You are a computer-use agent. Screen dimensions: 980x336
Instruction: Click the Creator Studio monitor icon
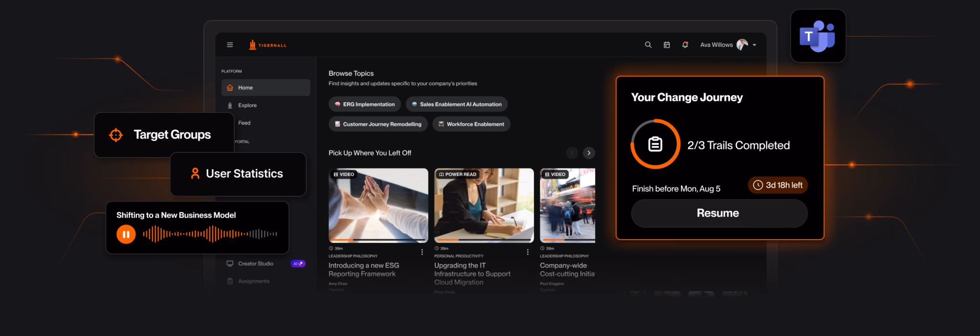coord(230,264)
